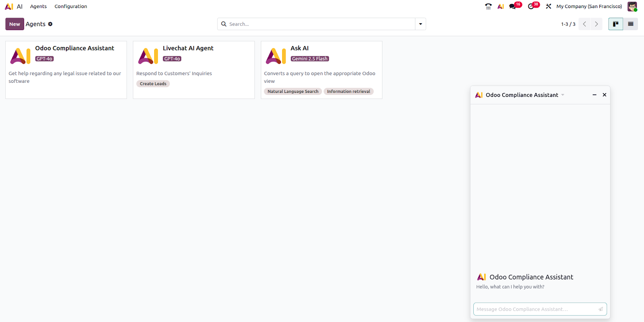644x322 pixels.
Task: Click the debug tools wrench icon
Action: pos(548,6)
